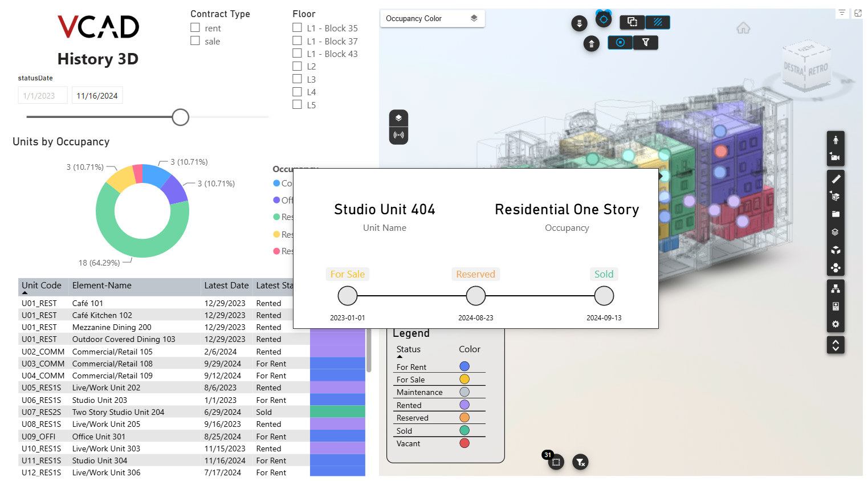Click the DESTRA face of the view cube
868x481 pixels.
(x=793, y=70)
